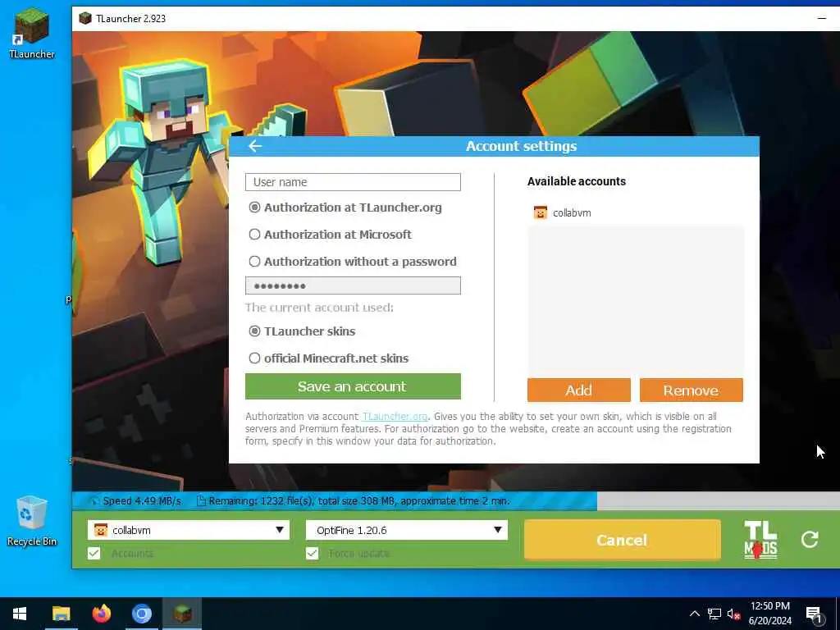Click the 'Available accounts' heading
This screenshot has width=840, height=630.
[577, 181]
